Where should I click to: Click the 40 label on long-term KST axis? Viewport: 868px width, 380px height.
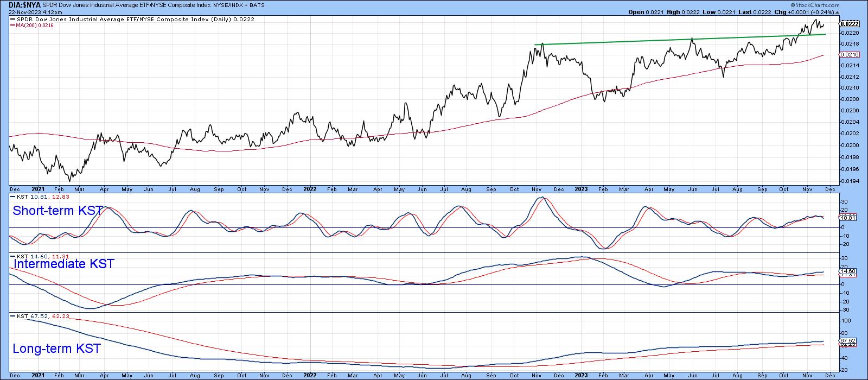(844, 358)
